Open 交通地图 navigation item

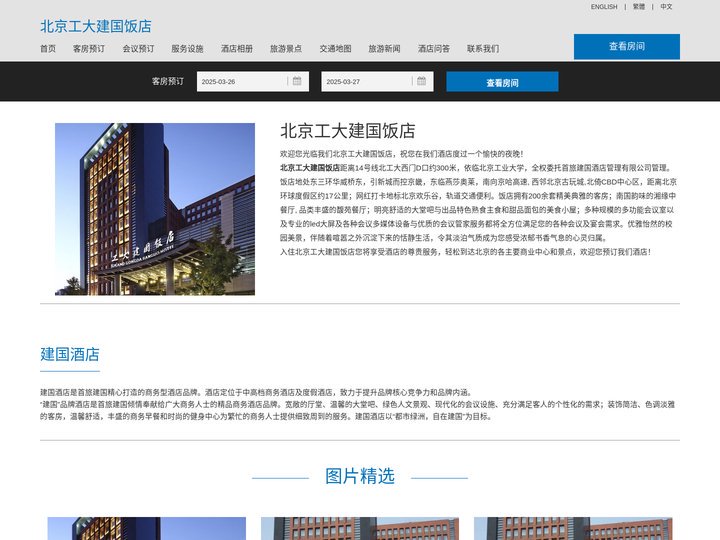(x=336, y=48)
